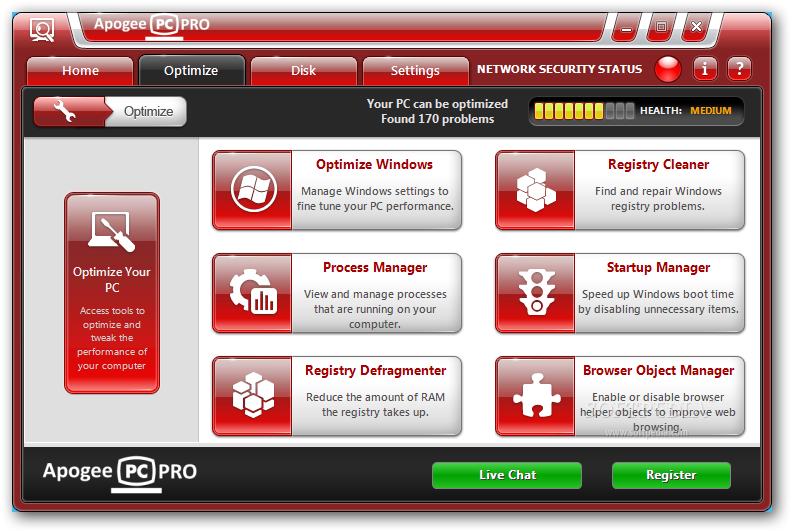Click the Registry Defragmenter blocks icon
Viewport: 792px width, 532px height.
[x=253, y=395]
